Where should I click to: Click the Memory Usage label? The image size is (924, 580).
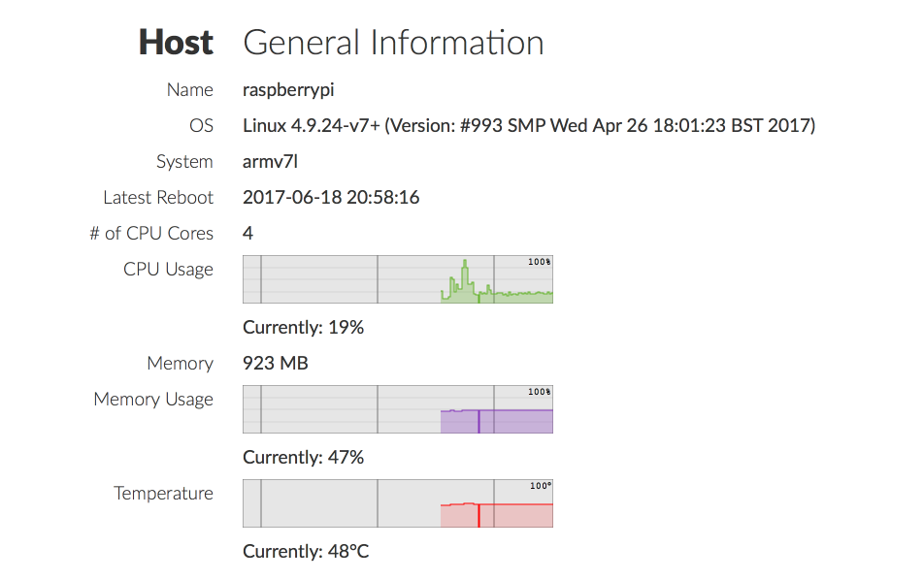[x=153, y=400]
